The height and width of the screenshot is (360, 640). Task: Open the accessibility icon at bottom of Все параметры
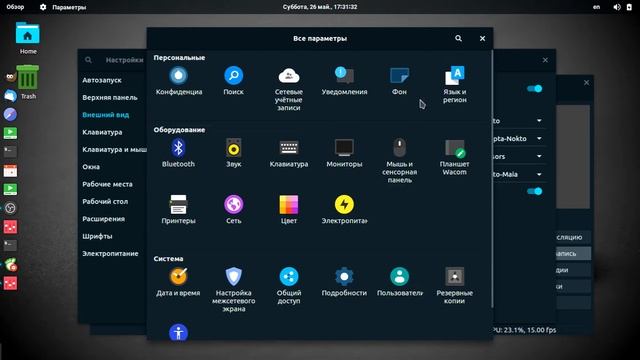tap(178, 332)
